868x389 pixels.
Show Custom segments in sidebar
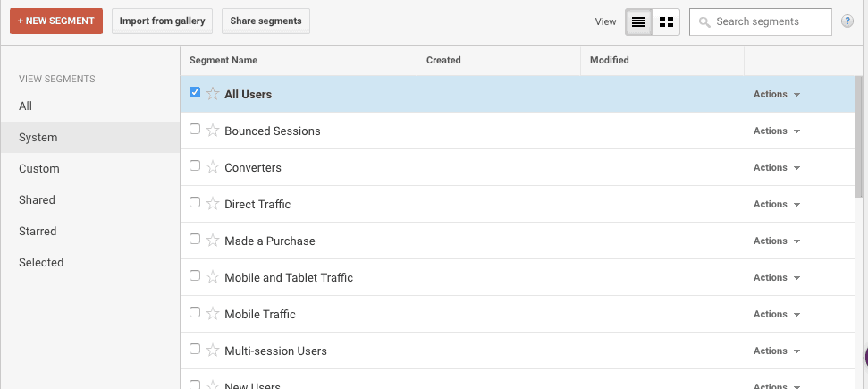(x=39, y=168)
